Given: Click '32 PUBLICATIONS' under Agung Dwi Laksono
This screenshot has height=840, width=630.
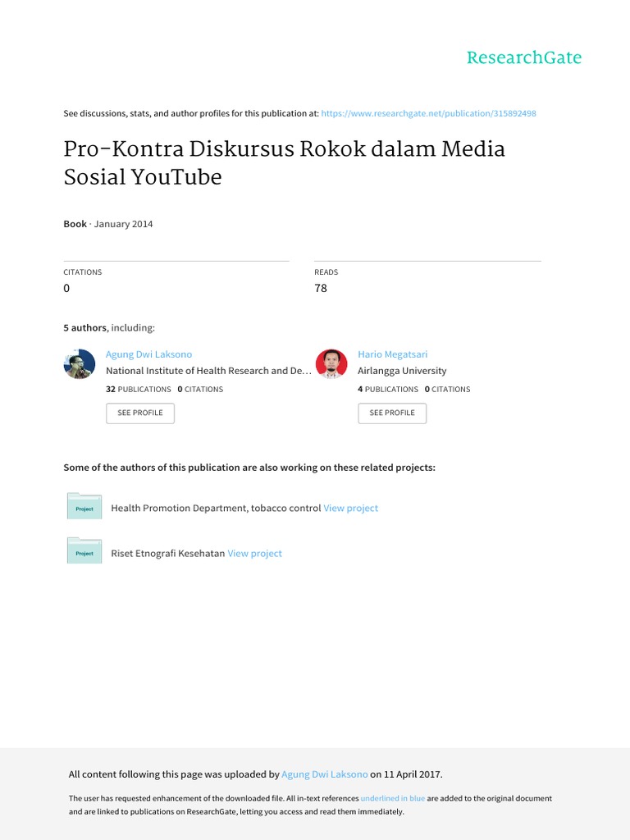Looking at the screenshot, I should coord(138,390).
